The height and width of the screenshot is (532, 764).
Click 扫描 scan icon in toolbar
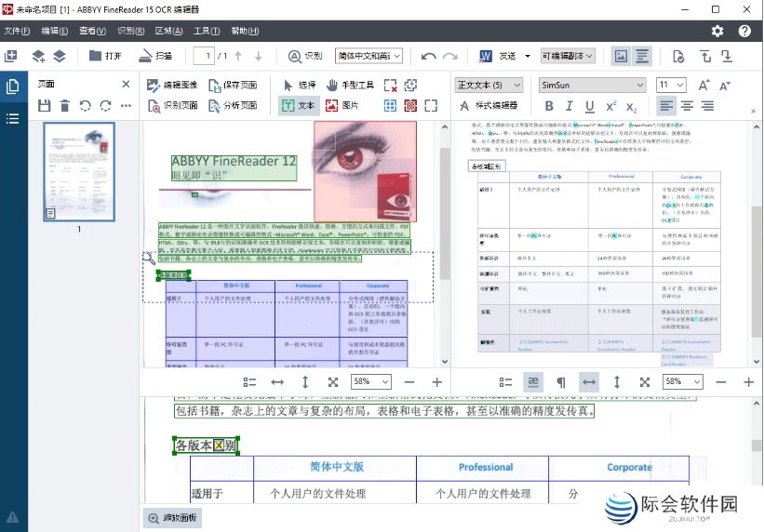coord(156,56)
